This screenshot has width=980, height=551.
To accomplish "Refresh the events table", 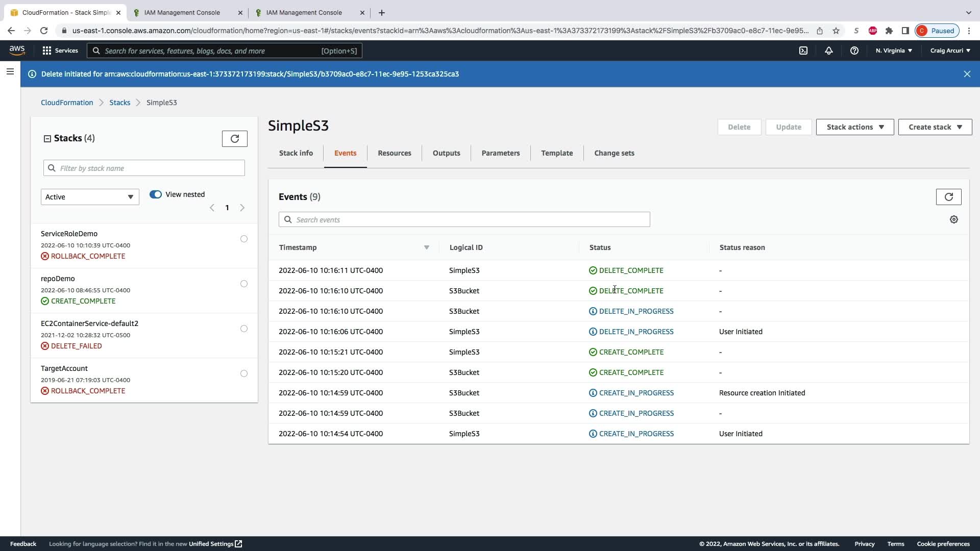I will [x=948, y=197].
